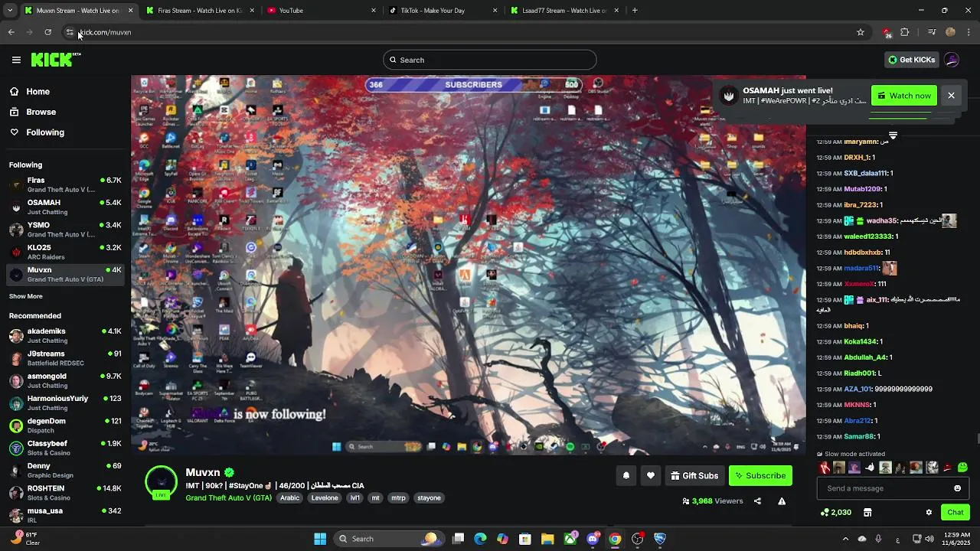The height and width of the screenshot is (551, 980).
Task: Open the Chrome three-dot menu
Action: 969,32
